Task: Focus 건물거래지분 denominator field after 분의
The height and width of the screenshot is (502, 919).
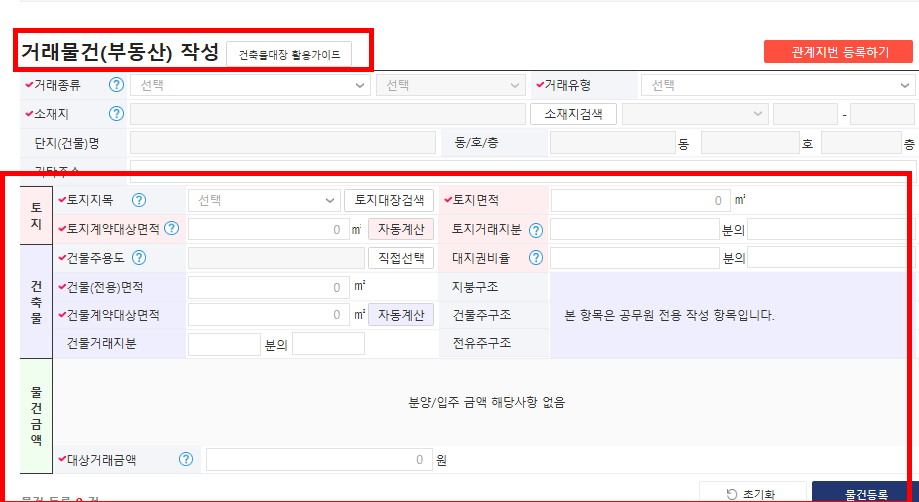Action: click(328, 344)
